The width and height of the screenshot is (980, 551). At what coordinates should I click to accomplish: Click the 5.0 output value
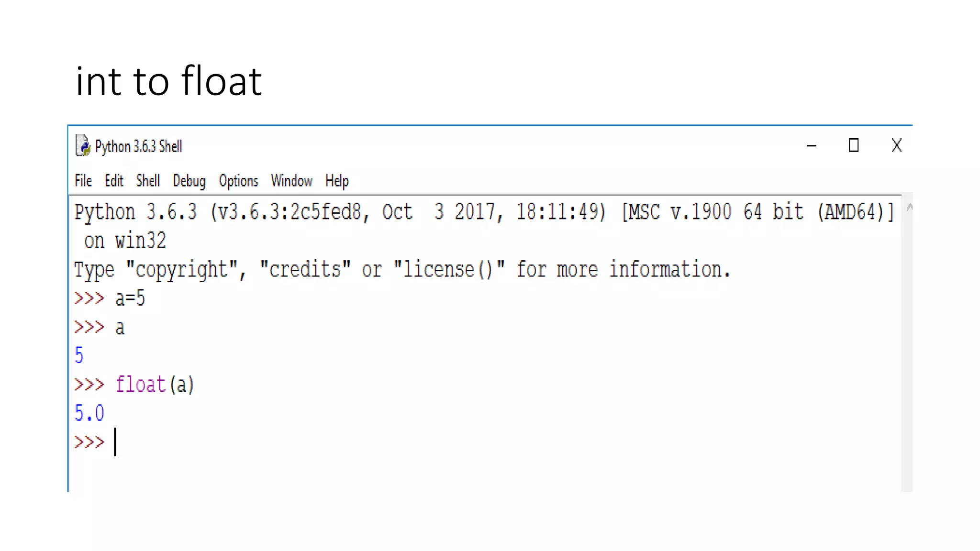pos(89,413)
